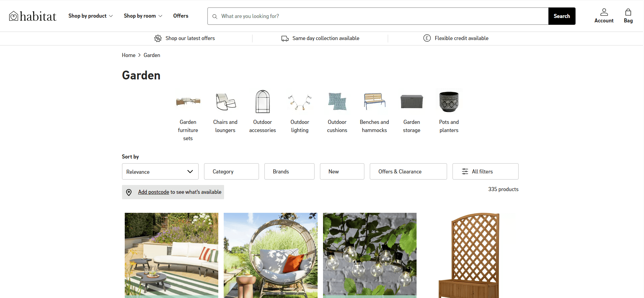Select Garden furniture sets category image
The image size is (644, 298).
(x=188, y=101)
